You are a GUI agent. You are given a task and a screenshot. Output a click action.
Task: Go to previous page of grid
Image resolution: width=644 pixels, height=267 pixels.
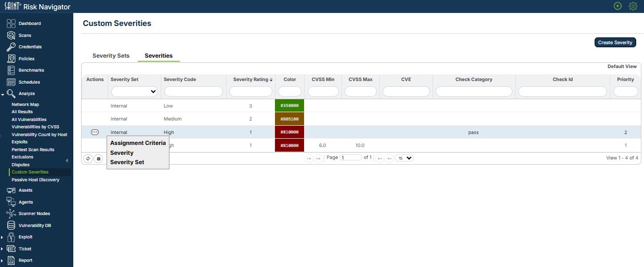click(318, 158)
